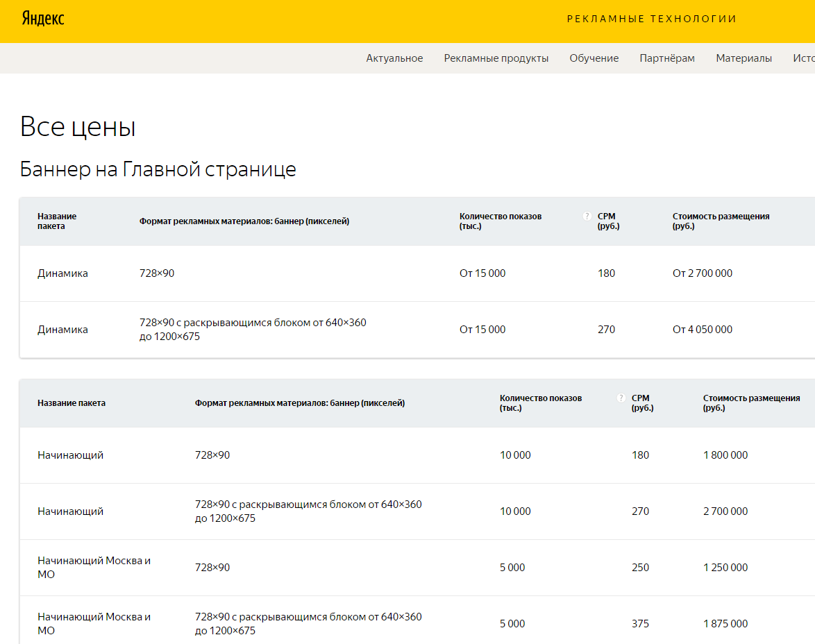Select 728×90 format in Динамика 180 row
Screen dimensions: 815x644
(x=157, y=273)
